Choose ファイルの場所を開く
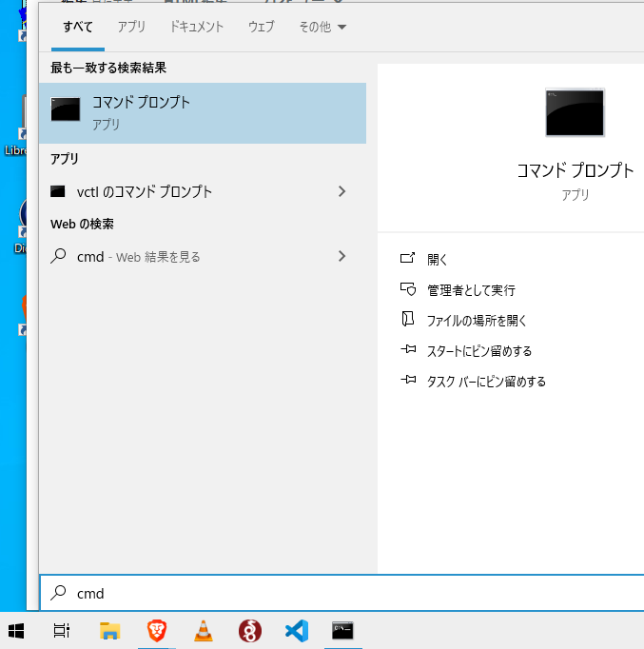 pos(477,321)
